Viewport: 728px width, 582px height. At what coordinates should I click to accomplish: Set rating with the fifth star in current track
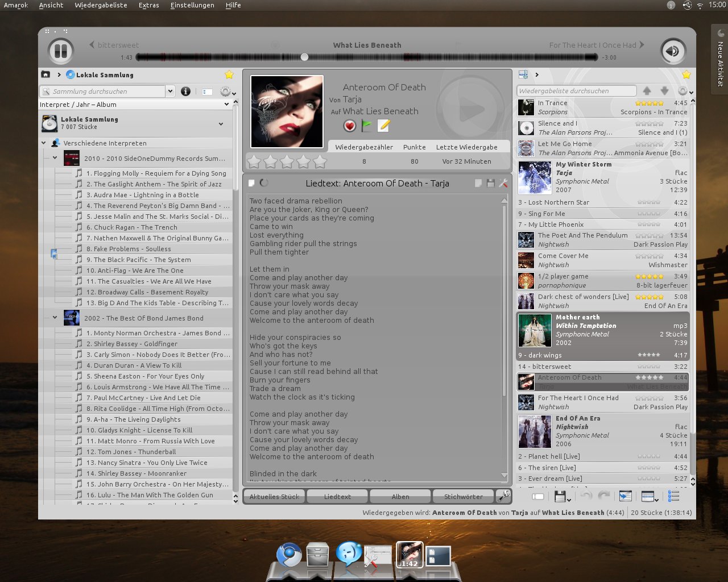click(x=320, y=162)
